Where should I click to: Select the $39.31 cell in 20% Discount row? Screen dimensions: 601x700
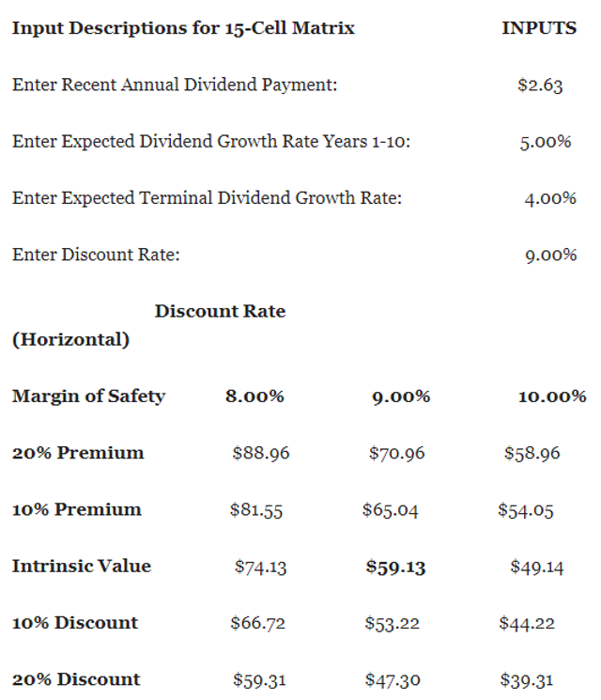527,680
